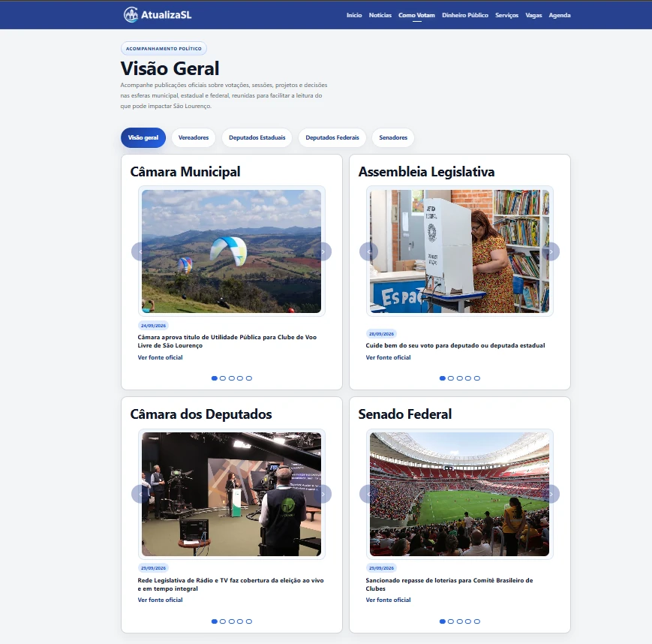
Task: Show previous slide in Câmara dos Deputados carousel
Action: (140, 494)
